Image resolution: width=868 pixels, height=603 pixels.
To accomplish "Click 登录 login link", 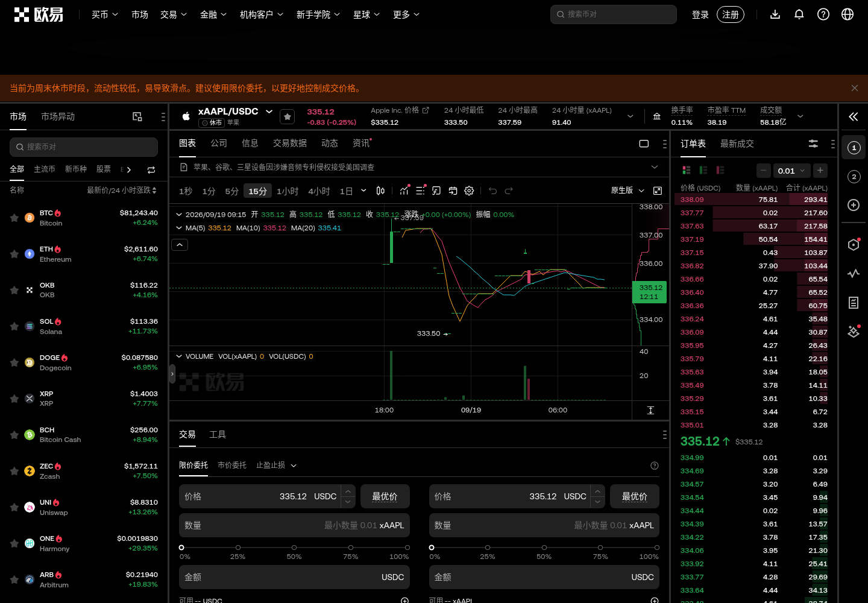I will [x=700, y=14].
